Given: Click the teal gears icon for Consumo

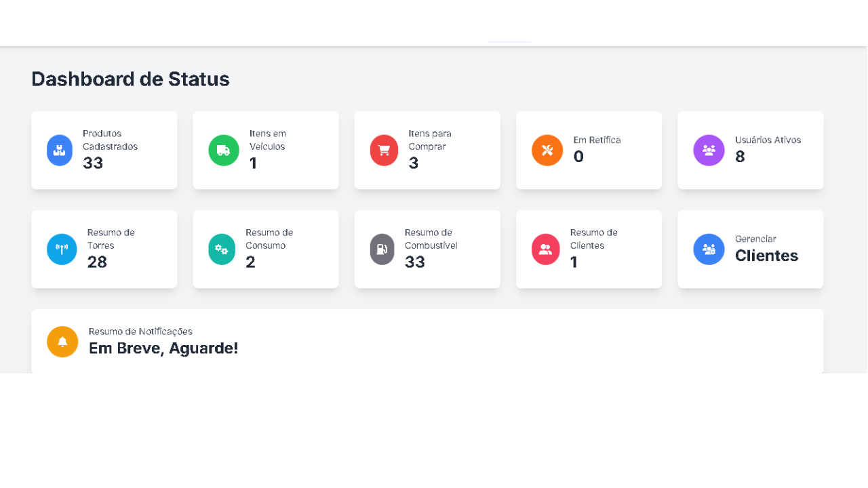Looking at the screenshot, I should (x=222, y=249).
